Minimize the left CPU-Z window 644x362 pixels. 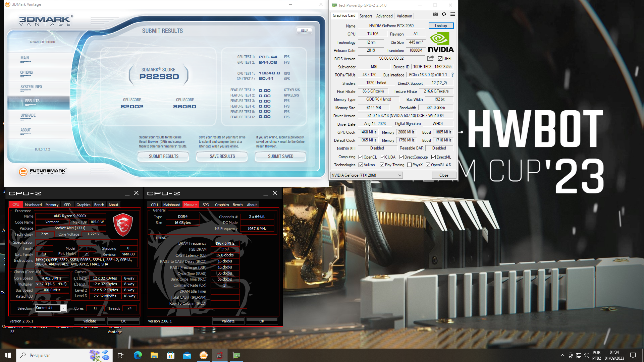pyautogui.click(x=127, y=193)
